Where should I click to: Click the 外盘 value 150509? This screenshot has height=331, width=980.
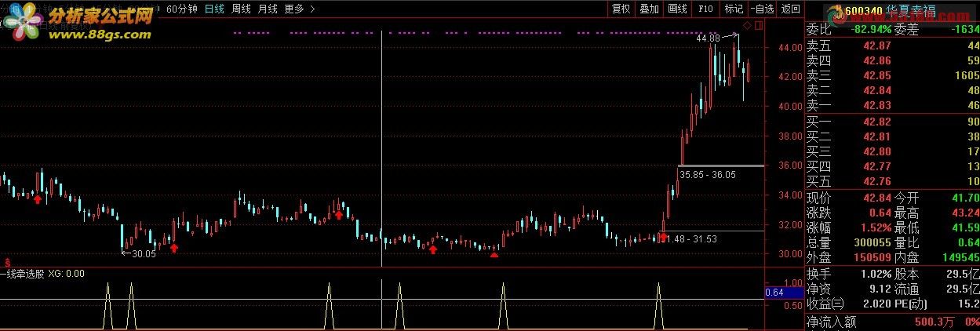point(873,257)
